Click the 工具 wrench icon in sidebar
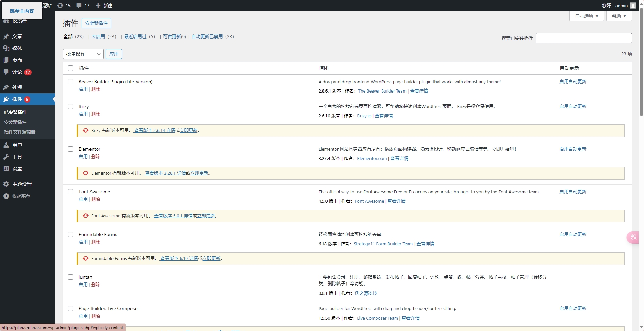 [6, 157]
